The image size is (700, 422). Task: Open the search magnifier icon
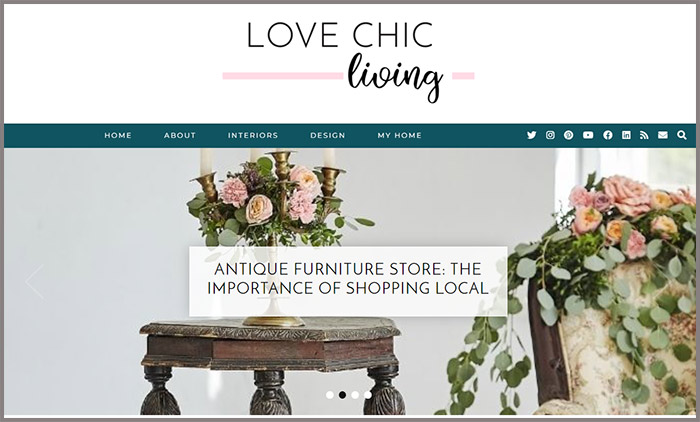click(x=681, y=135)
